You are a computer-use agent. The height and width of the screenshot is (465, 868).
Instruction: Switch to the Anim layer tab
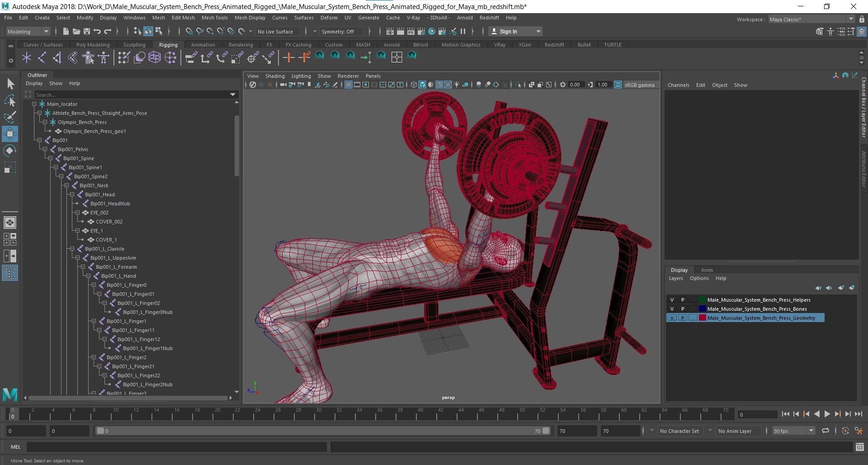[x=707, y=270]
